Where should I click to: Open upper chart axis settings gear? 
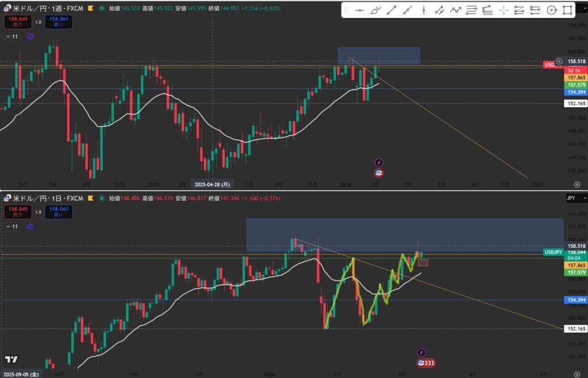(x=577, y=184)
